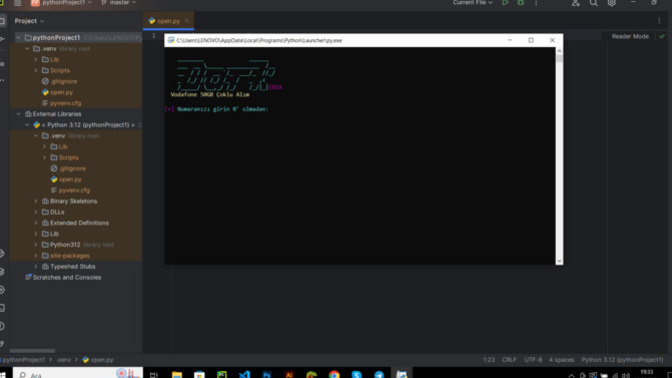This screenshot has width=672, height=378.
Task: Click Project panel horizontal scrollbar
Action: tap(33, 351)
